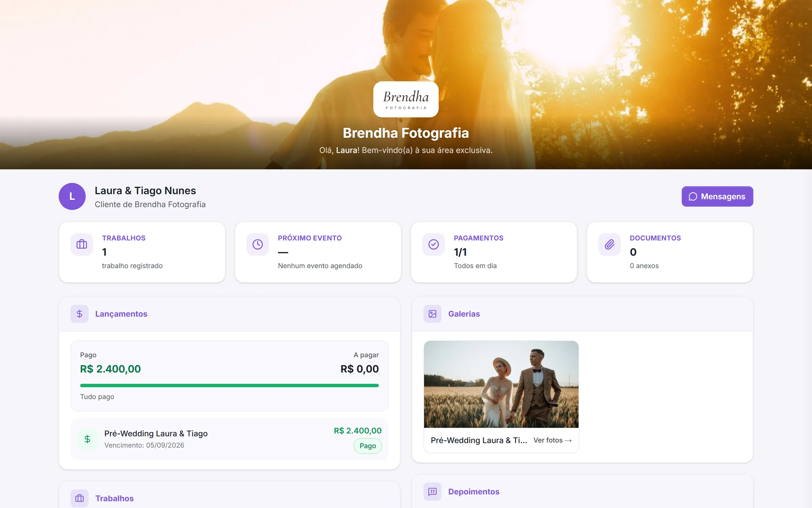Click the Trabalhos section title at bottom
This screenshot has height=508, width=812.
114,498
